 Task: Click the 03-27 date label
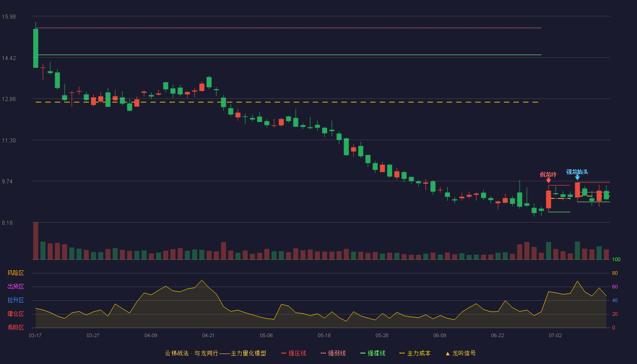coord(93,335)
